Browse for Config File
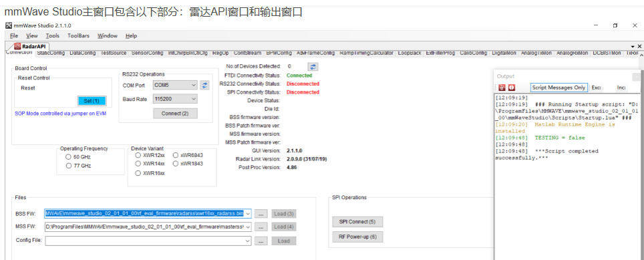 [x=261, y=241]
